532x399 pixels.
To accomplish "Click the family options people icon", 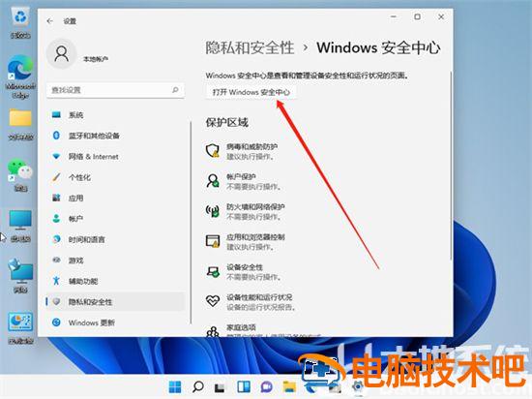I will (213, 331).
